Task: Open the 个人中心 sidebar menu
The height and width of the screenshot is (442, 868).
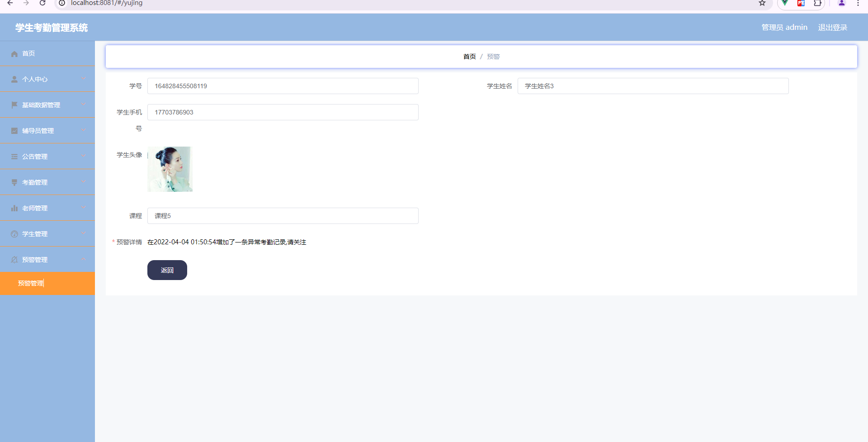Action: [x=47, y=79]
